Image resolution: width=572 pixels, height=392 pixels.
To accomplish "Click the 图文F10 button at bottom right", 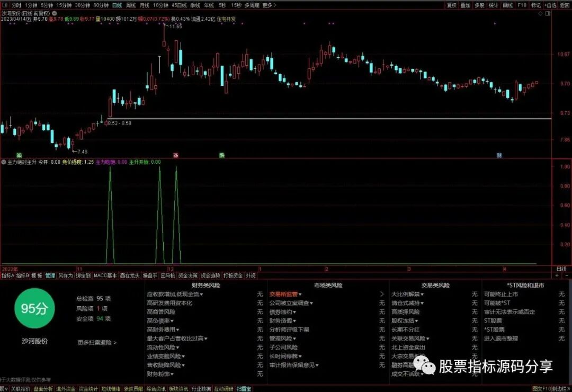I will pos(541,389).
